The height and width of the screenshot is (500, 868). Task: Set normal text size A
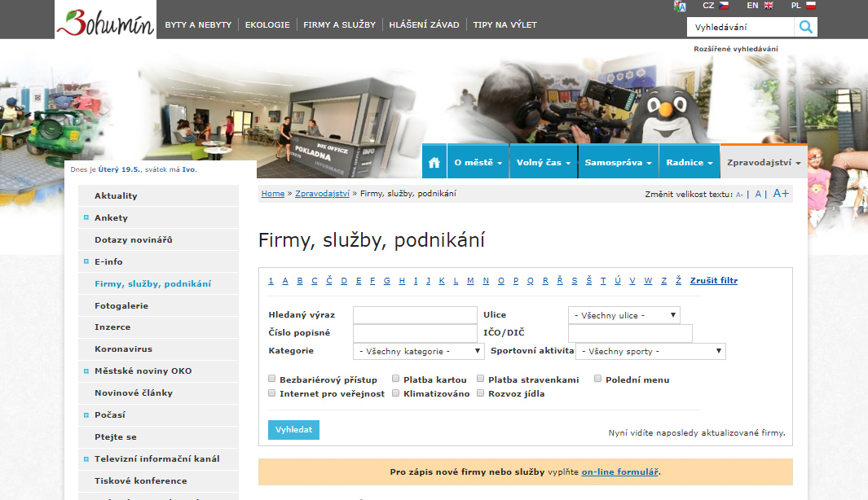click(759, 194)
